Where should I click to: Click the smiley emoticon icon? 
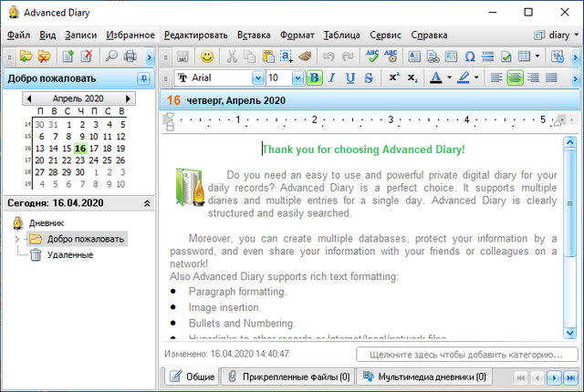207,57
